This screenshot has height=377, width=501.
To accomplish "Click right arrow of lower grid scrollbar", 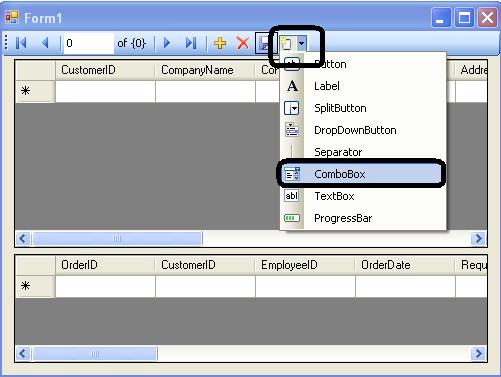I will 479,353.
